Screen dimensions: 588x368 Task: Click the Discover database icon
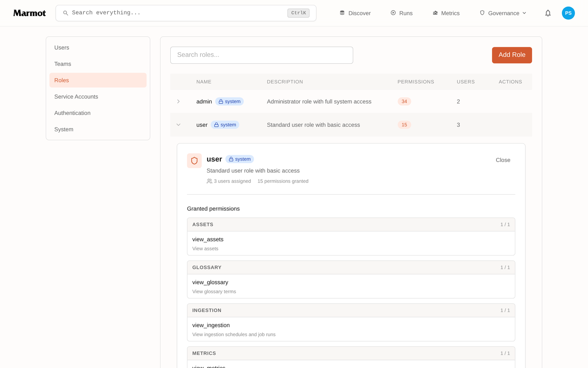[342, 13]
